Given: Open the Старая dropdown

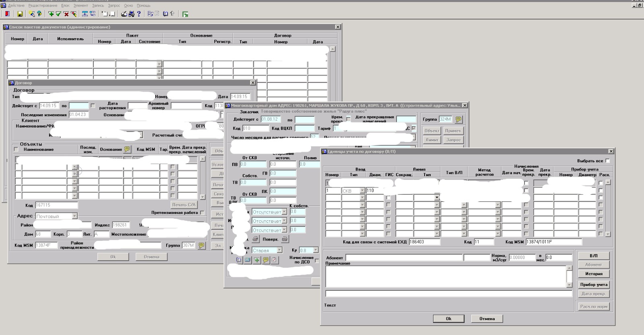Looking at the screenshot, I should (x=279, y=250).
